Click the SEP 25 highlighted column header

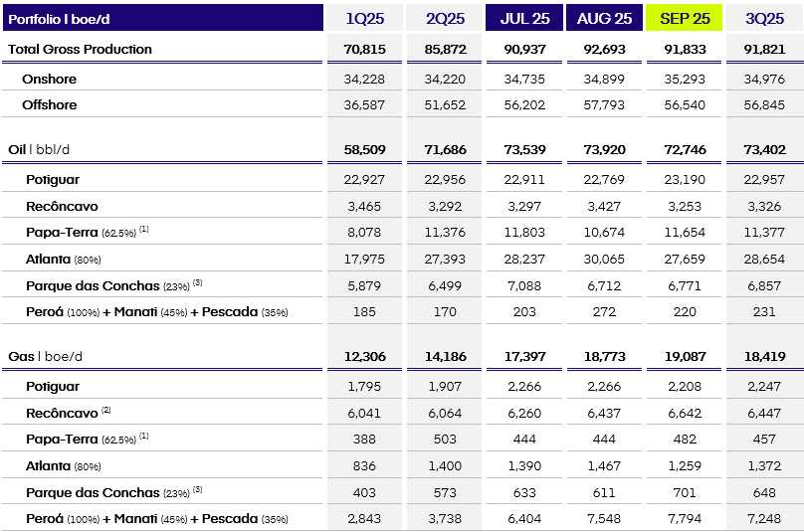(x=685, y=18)
